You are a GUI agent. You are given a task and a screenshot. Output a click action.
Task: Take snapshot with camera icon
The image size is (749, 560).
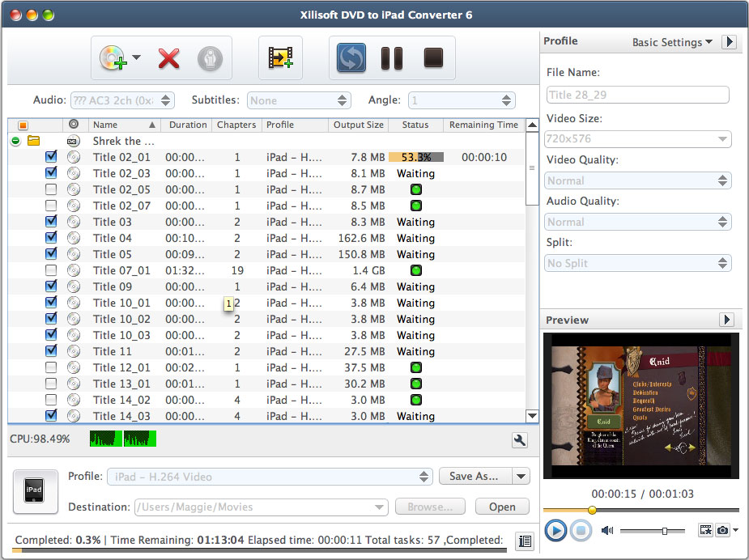(x=720, y=531)
